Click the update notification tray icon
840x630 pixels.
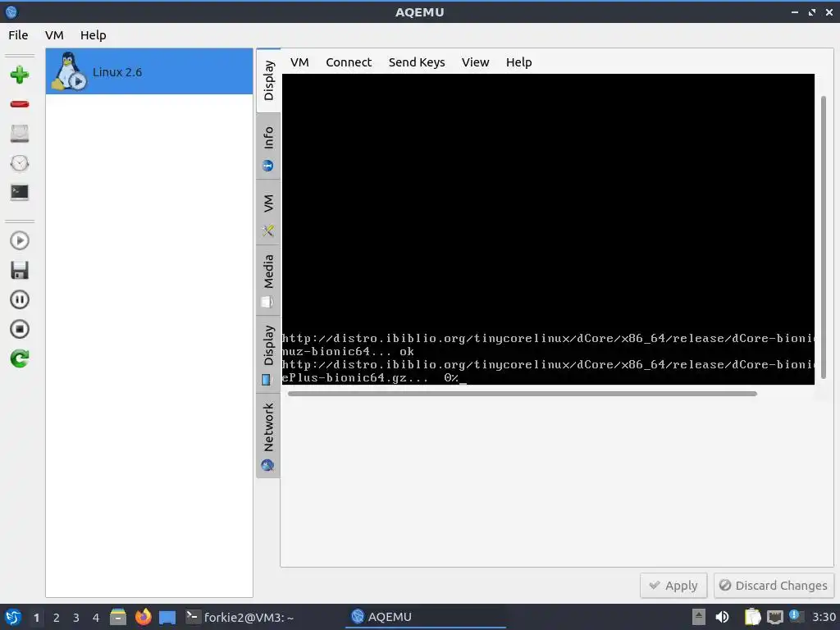tap(796, 617)
